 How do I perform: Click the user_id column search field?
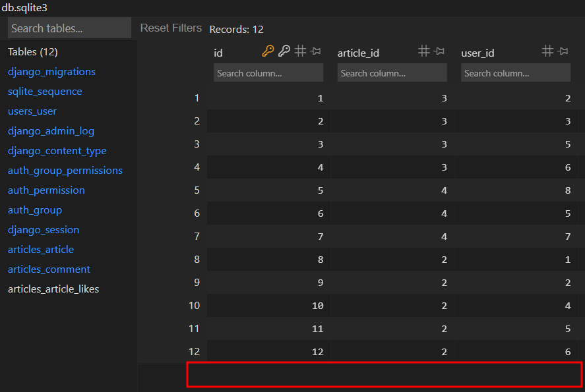(516, 72)
